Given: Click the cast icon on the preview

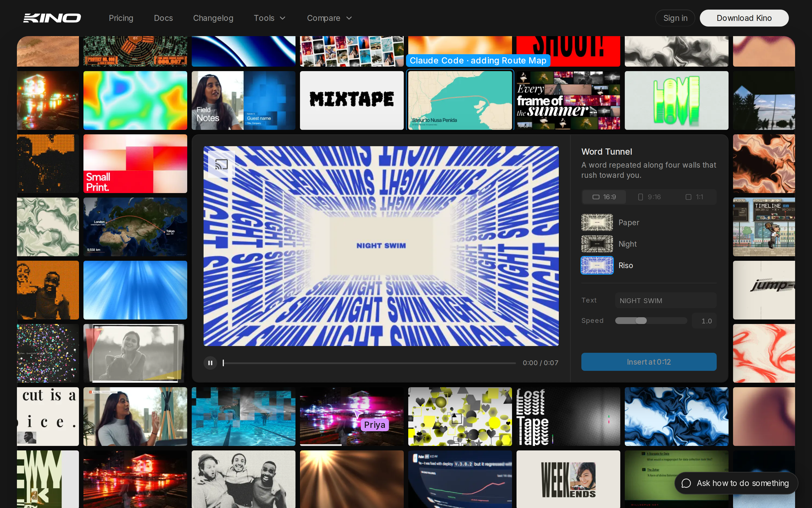Looking at the screenshot, I should point(221,164).
